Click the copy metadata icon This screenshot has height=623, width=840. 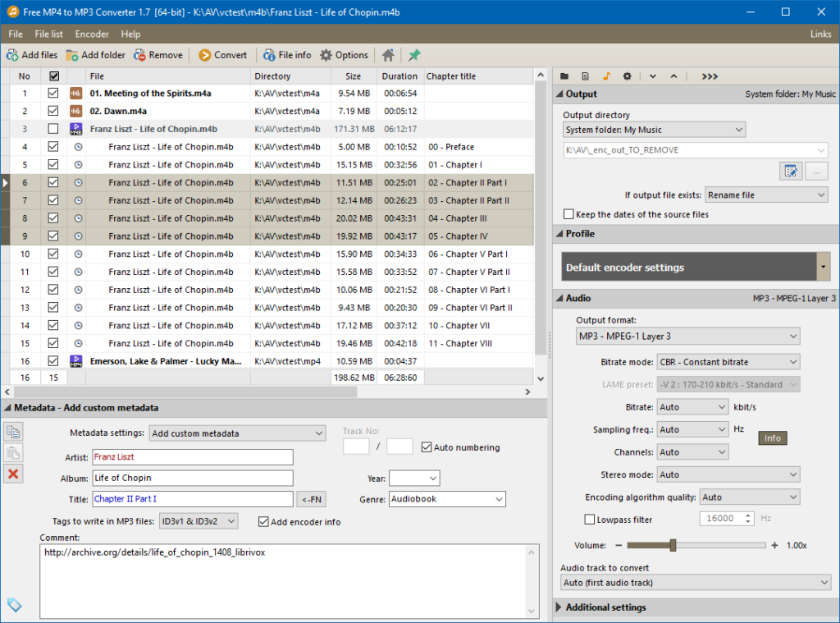click(x=13, y=432)
